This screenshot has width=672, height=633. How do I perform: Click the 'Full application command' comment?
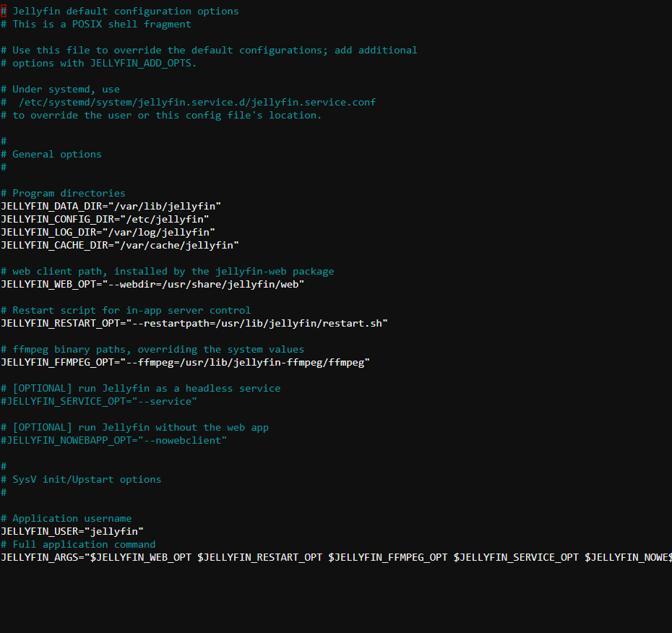click(x=78, y=544)
